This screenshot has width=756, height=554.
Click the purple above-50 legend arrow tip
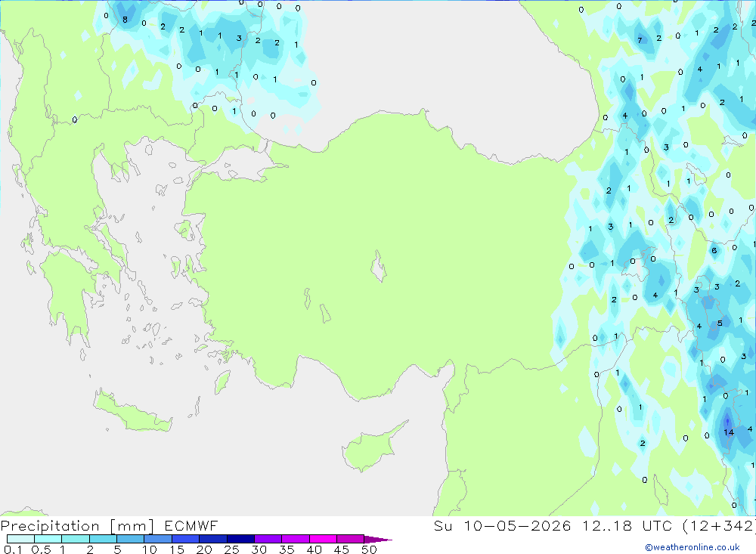pyautogui.click(x=378, y=539)
